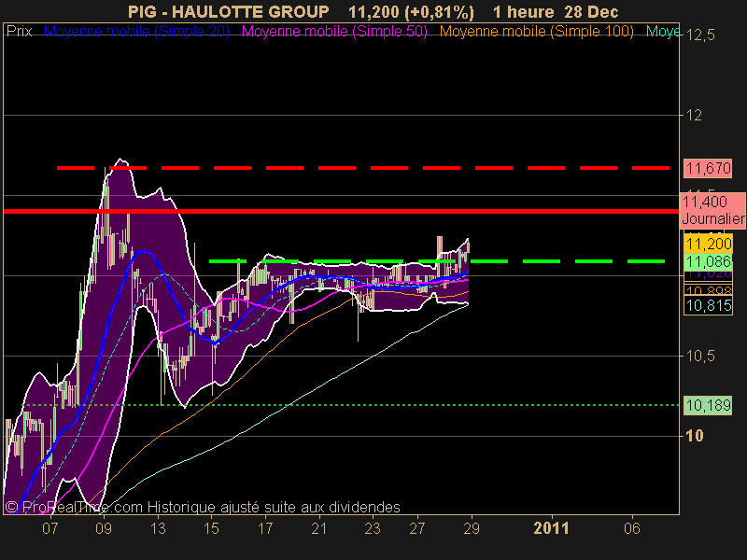Select 'Moyenne mobile (Simple 20)' legend entry
The image size is (747, 560).
coord(136,32)
